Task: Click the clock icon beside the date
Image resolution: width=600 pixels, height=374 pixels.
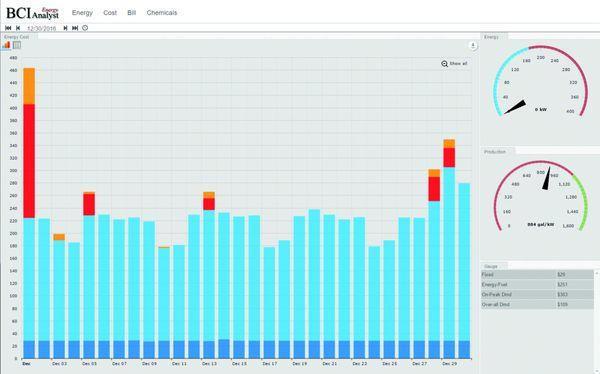Action: [x=85, y=28]
